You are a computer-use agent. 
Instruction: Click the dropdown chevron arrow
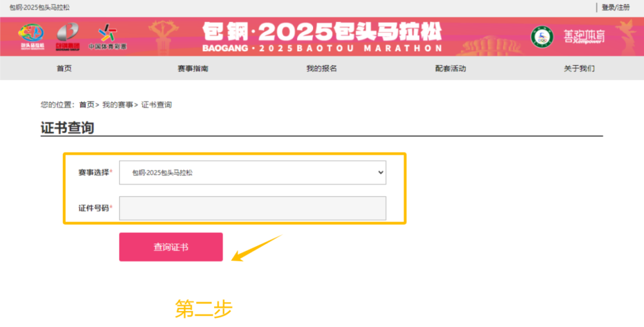(x=380, y=173)
